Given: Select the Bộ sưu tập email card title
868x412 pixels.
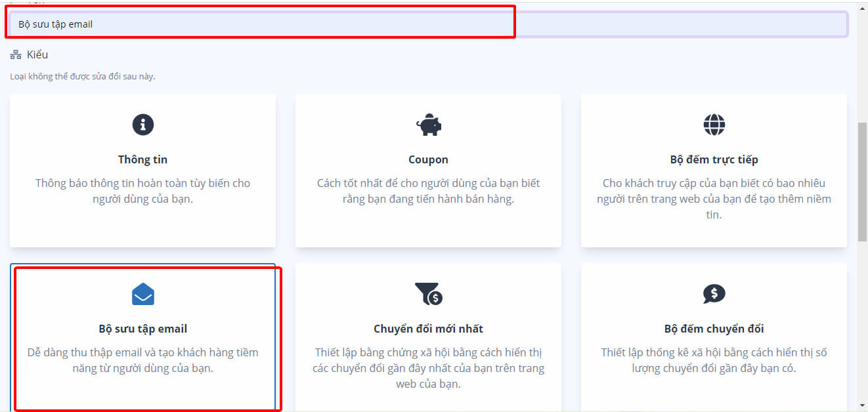Looking at the screenshot, I should pyautogui.click(x=142, y=329).
